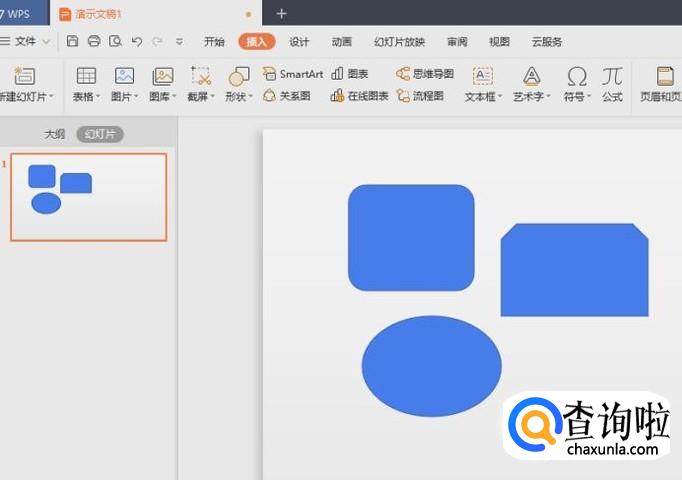Select the rounded rectangle shape on slide
The image size is (682, 480).
(x=411, y=238)
